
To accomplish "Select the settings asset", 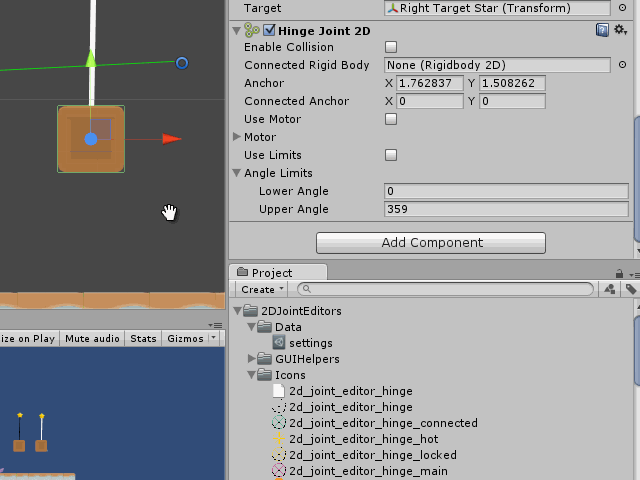I will pos(311,343).
